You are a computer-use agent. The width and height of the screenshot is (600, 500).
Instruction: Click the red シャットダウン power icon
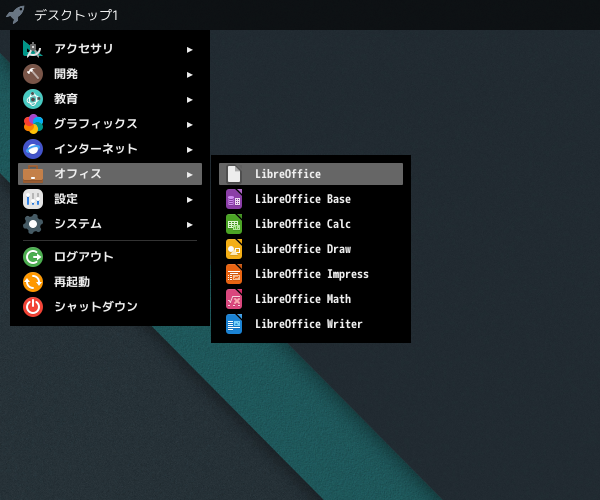point(33,307)
